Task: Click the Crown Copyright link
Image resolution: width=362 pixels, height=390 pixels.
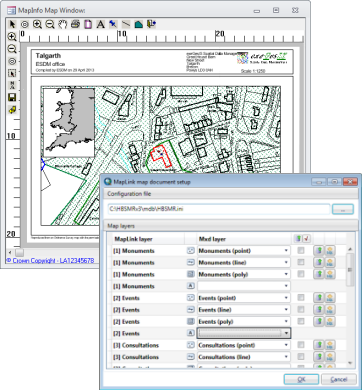Action: pos(50,261)
